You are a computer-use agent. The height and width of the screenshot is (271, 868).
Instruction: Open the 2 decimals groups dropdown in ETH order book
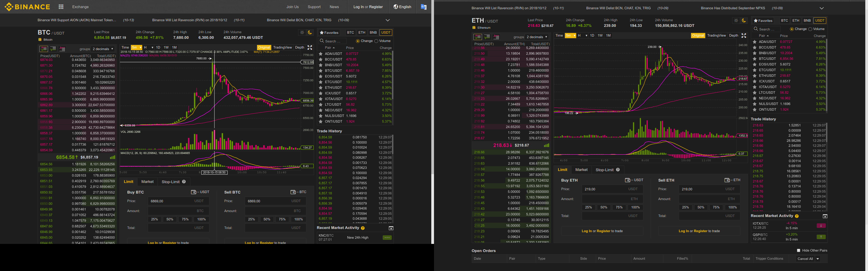537,37
